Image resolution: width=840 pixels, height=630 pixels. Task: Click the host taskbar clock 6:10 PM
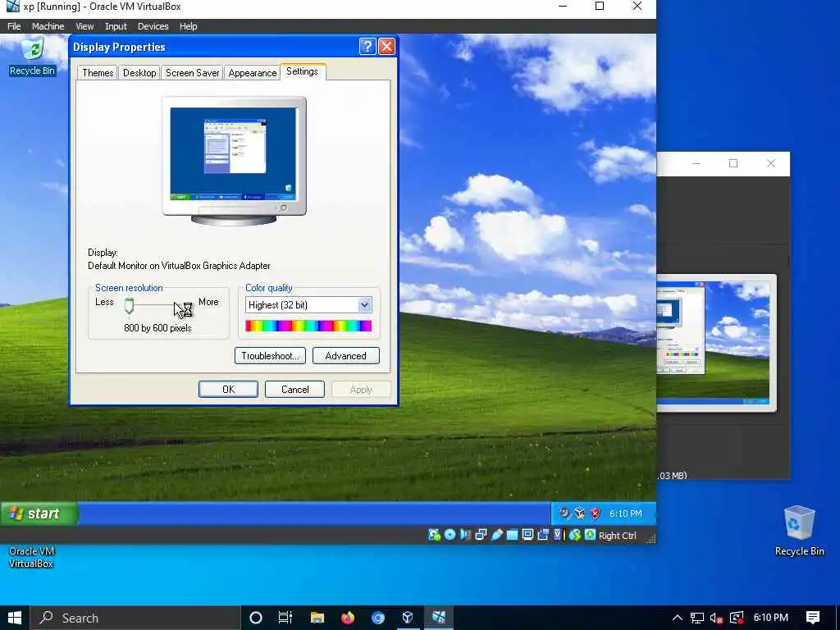(x=771, y=618)
